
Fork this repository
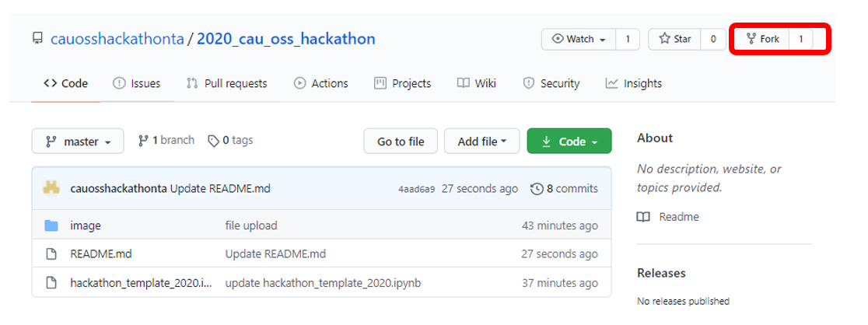point(762,40)
